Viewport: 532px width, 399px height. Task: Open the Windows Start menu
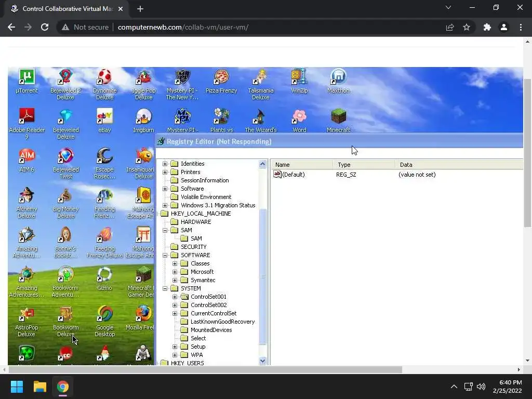pos(17,387)
